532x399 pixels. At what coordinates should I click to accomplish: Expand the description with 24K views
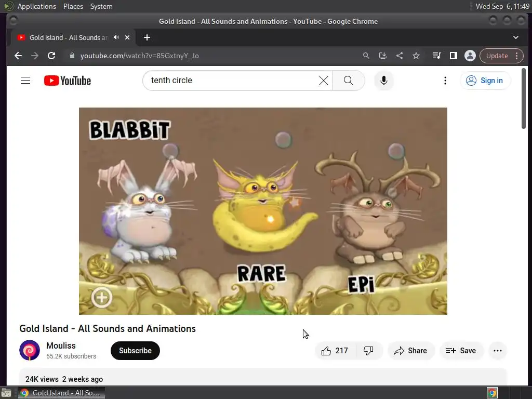(x=263, y=377)
